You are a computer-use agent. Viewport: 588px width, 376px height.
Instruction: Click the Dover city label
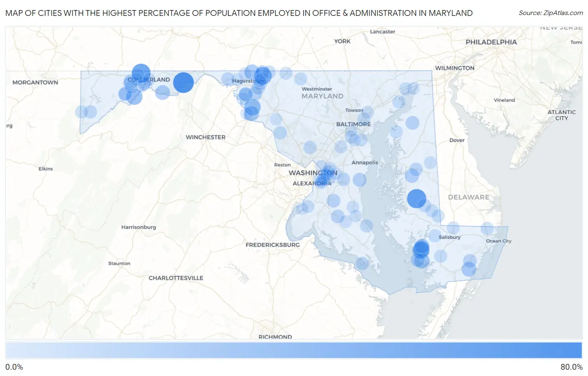coord(457,140)
